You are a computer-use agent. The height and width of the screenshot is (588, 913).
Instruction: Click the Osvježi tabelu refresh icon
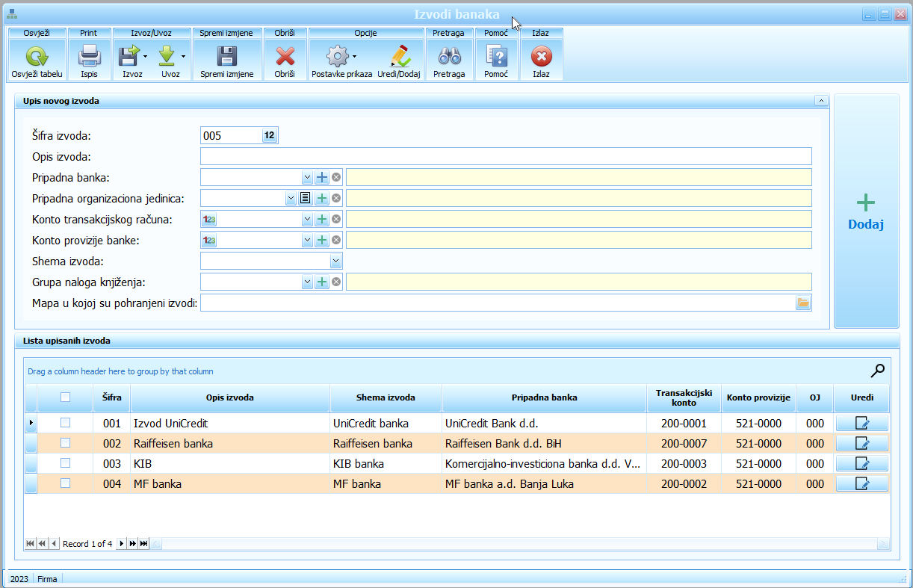37,57
